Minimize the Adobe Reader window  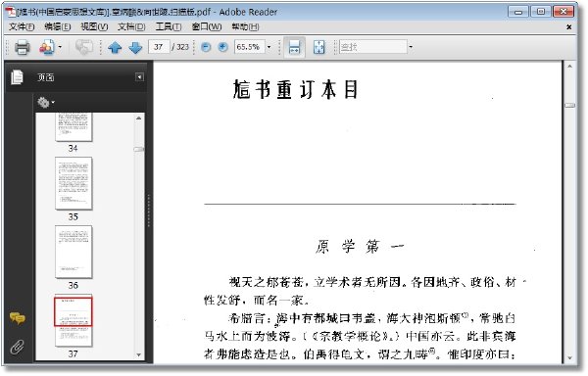[518, 12]
